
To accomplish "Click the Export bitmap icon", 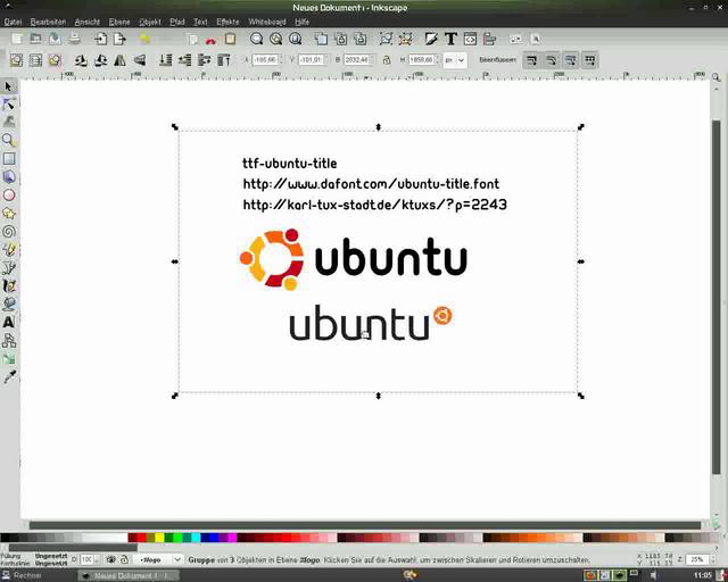I will point(119,39).
